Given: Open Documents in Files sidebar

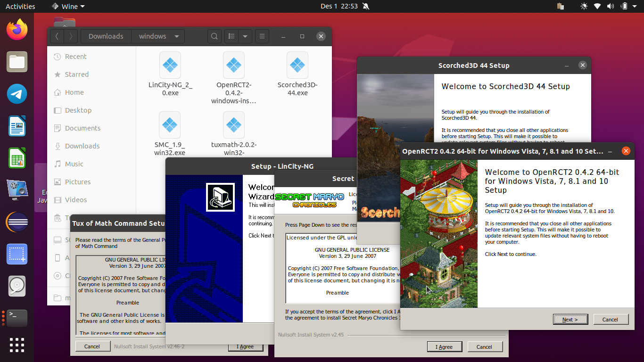Looking at the screenshot, I should pyautogui.click(x=91, y=128).
